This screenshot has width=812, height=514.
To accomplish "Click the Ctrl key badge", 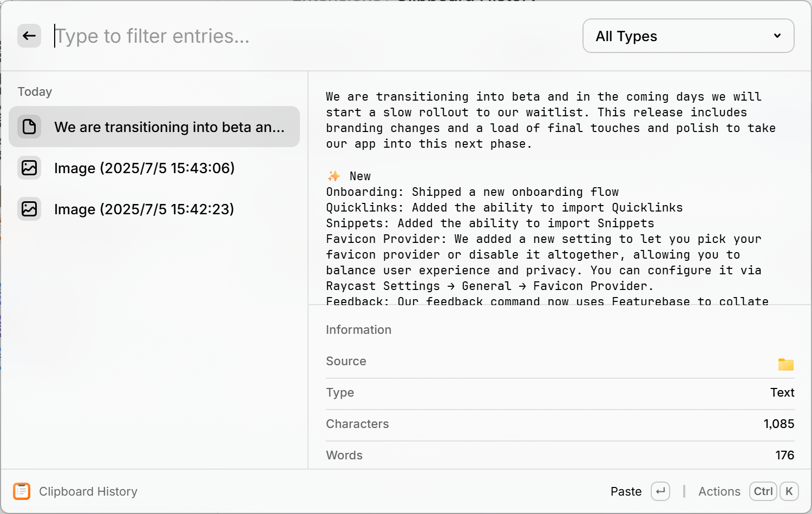I will (x=763, y=491).
